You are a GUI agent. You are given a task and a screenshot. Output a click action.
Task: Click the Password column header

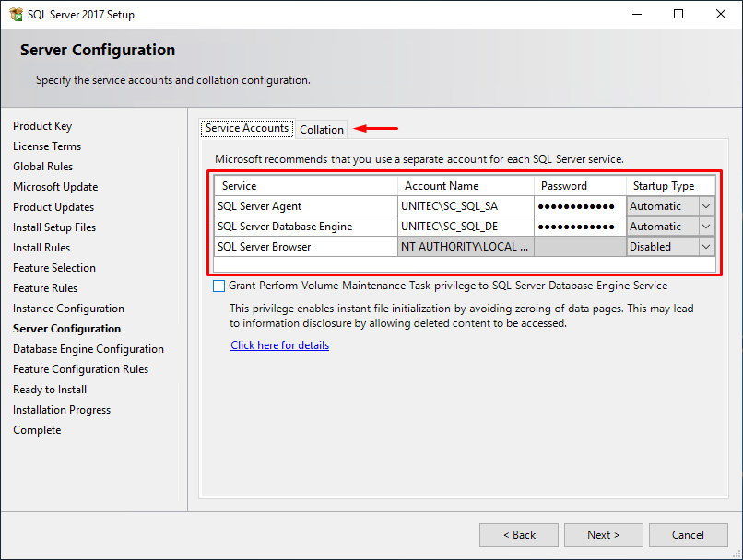(x=581, y=186)
